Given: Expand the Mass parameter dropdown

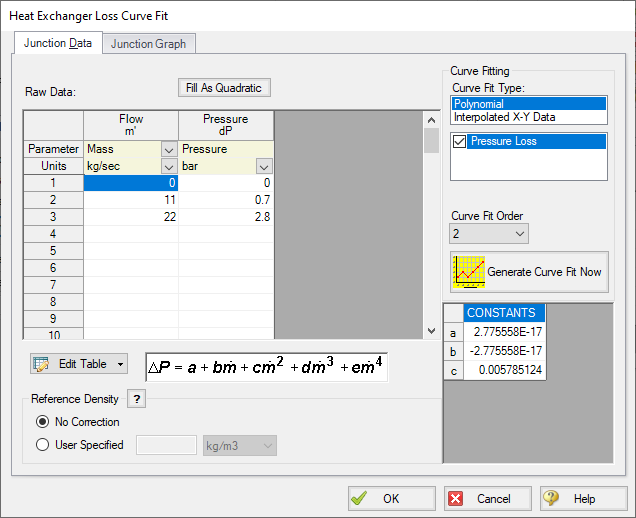Looking at the screenshot, I should 168,149.
